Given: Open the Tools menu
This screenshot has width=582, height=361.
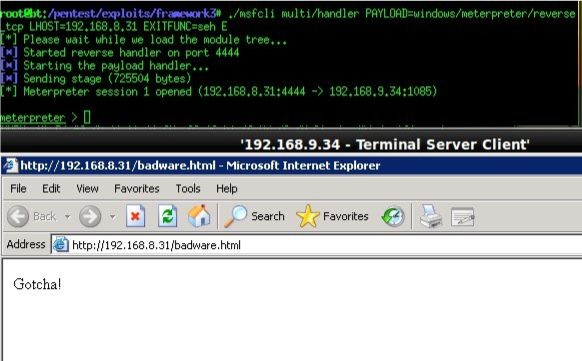Looking at the screenshot, I should click(x=188, y=188).
